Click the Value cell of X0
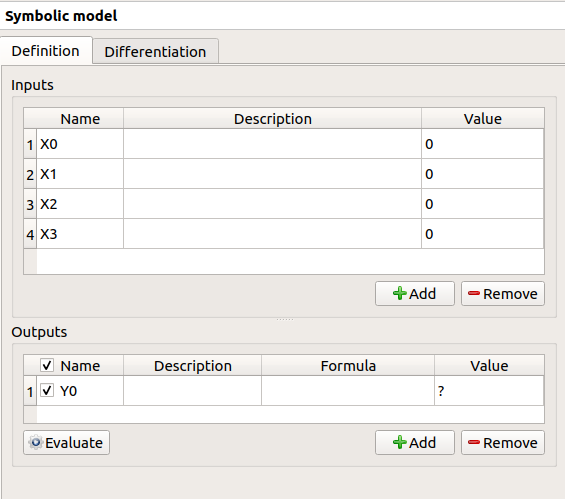The height and width of the screenshot is (499, 565). (x=482, y=144)
